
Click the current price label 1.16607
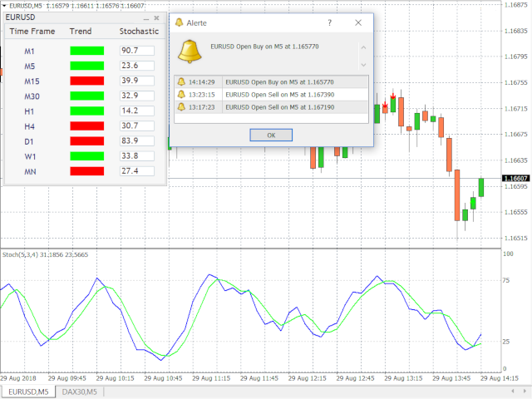(515, 179)
